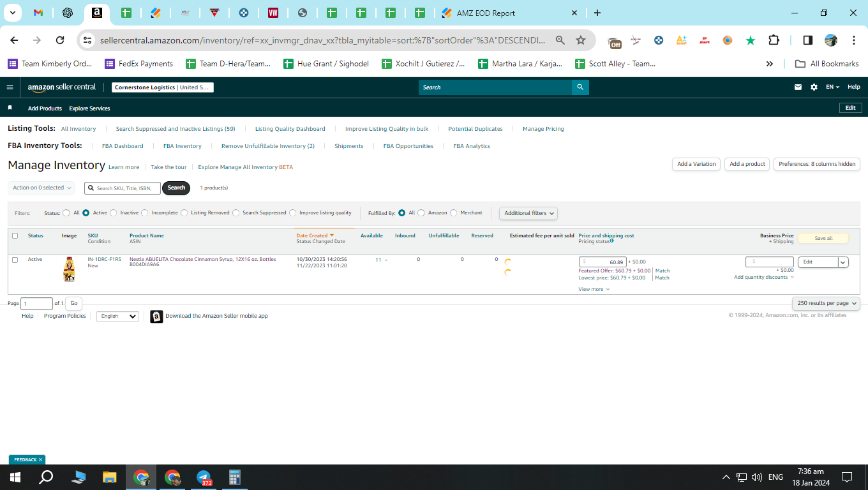Open the settings gear in Seller Central
Viewport: 868px width, 490px height.
(814, 87)
